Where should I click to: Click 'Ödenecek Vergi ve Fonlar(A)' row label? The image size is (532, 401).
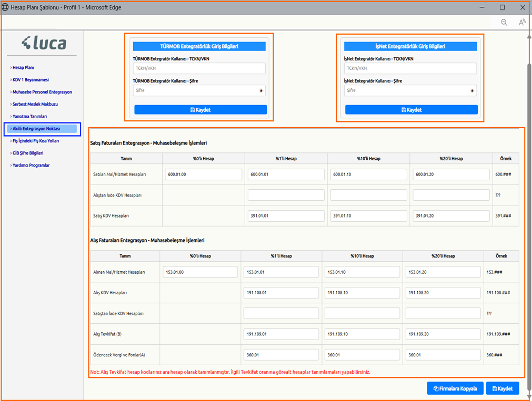(x=119, y=355)
